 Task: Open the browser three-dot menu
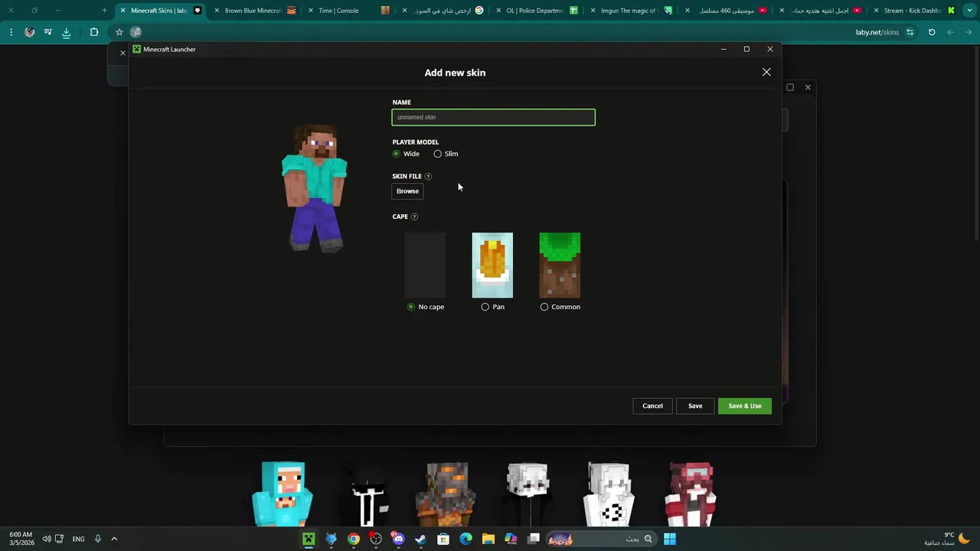click(11, 32)
